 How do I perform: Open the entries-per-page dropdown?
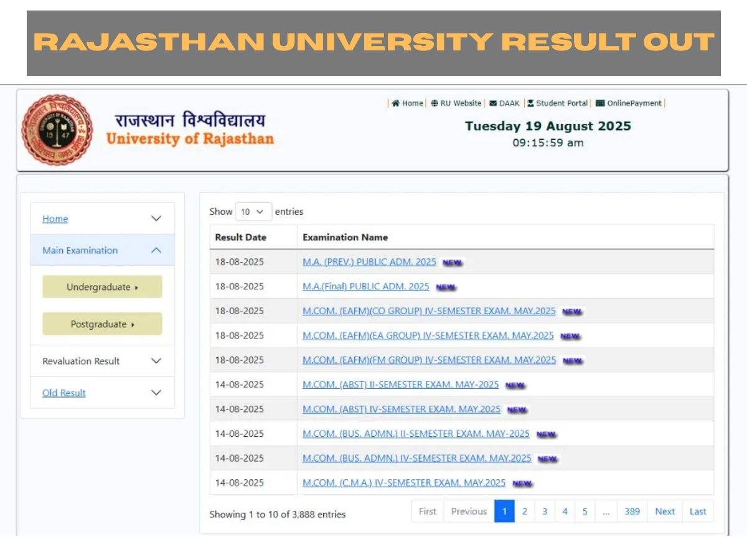pyautogui.click(x=253, y=212)
